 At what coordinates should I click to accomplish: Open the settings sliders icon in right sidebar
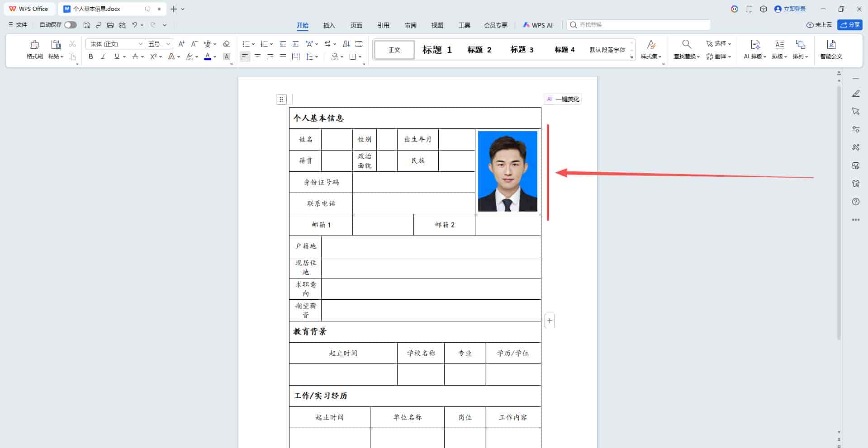pos(856,129)
